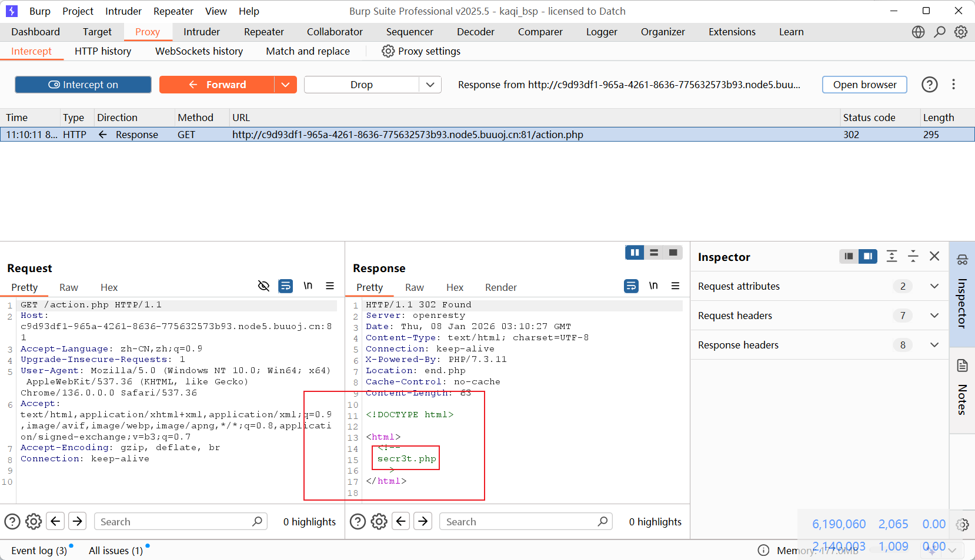Click the Open browser button
The width and height of the screenshot is (975, 560).
point(865,85)
